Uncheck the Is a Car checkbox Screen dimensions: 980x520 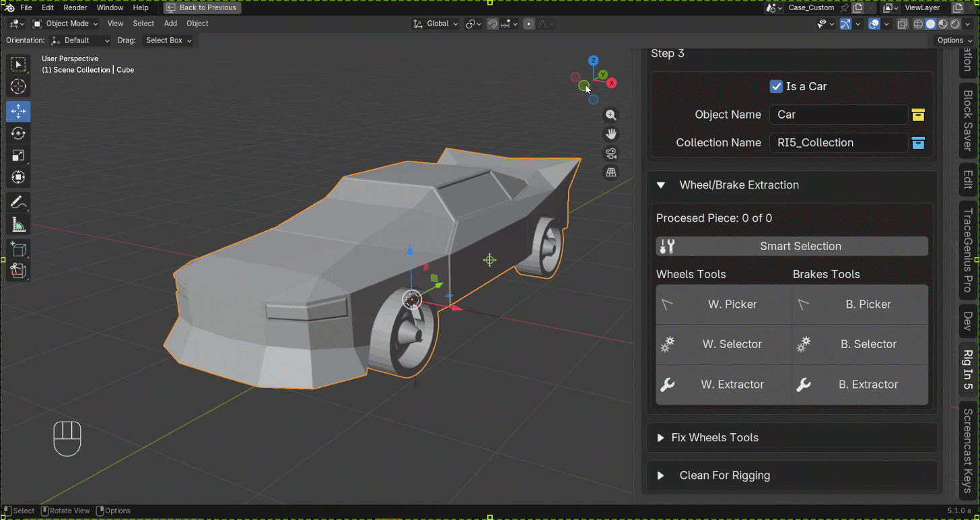click(x=776, y=86)
